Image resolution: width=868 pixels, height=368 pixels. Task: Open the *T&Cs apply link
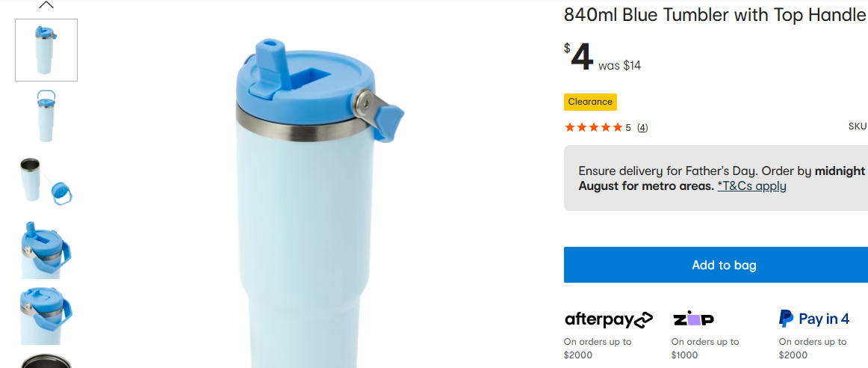[751, 185]
